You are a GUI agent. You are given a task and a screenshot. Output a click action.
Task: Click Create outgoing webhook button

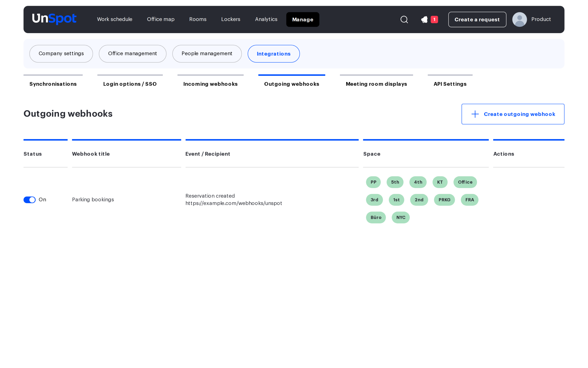pyautogui.click(x=513, y=114)
